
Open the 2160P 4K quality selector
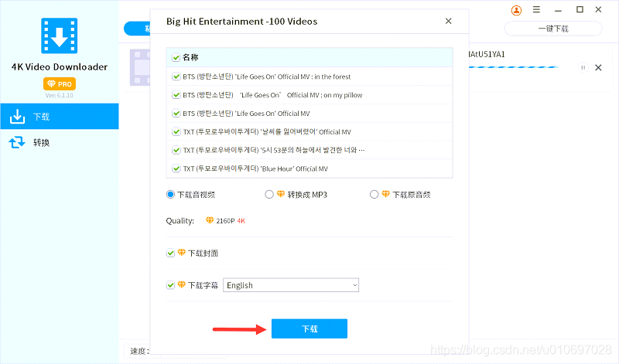[x=225, y=221]
